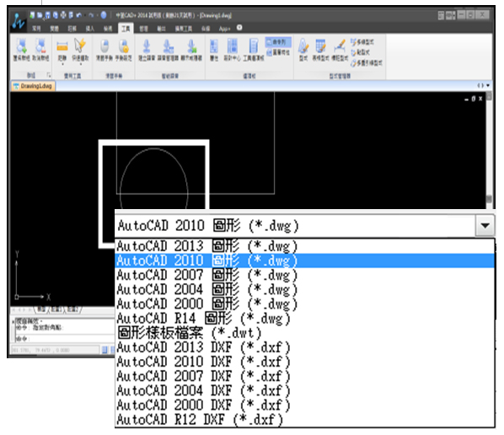The height and width of the screenshot is (435, 504).
Task: Open the App+ ribbon tab
Action: coord(224,29)
